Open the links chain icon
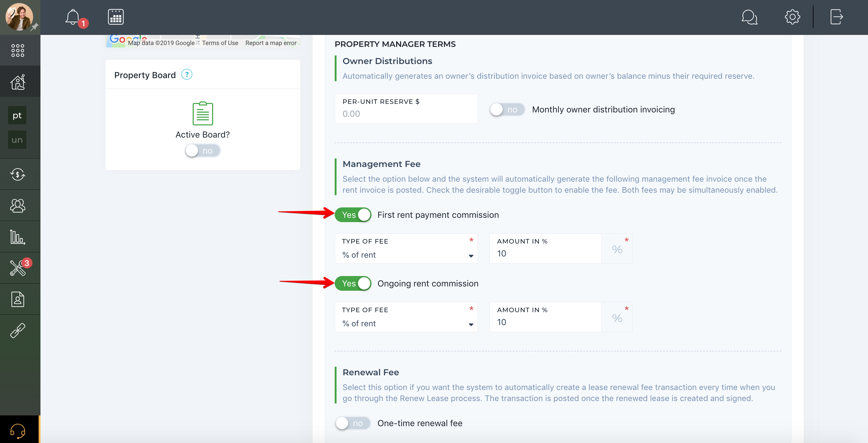This screenshot has width=868, height=443. pos(17,331)
